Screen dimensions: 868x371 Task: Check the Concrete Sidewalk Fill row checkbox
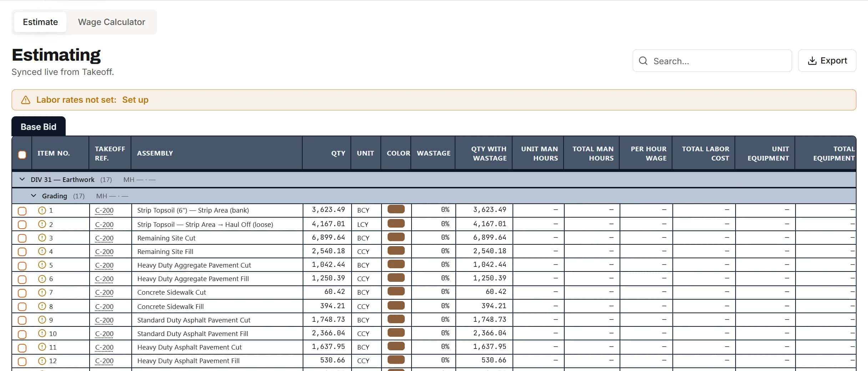pyautogui.click(x=22, y=306)
